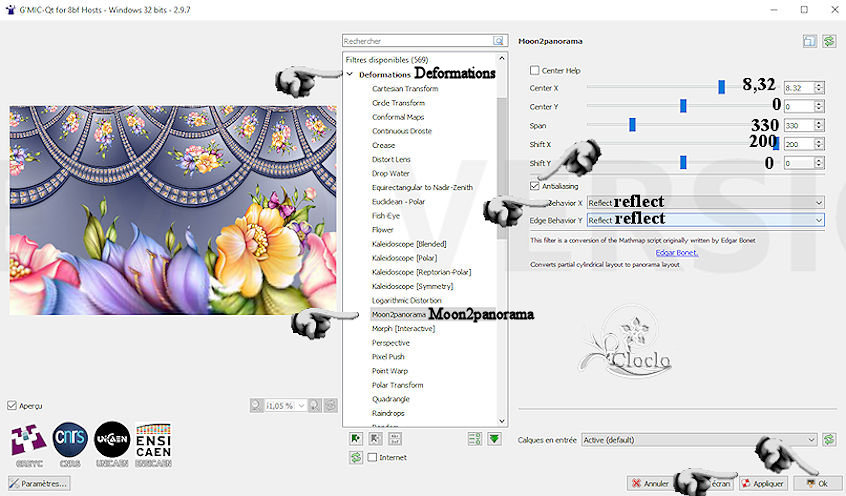Click the update filters refresh icon beside Internet
846x496 pixels.
[x=355, y=457]
